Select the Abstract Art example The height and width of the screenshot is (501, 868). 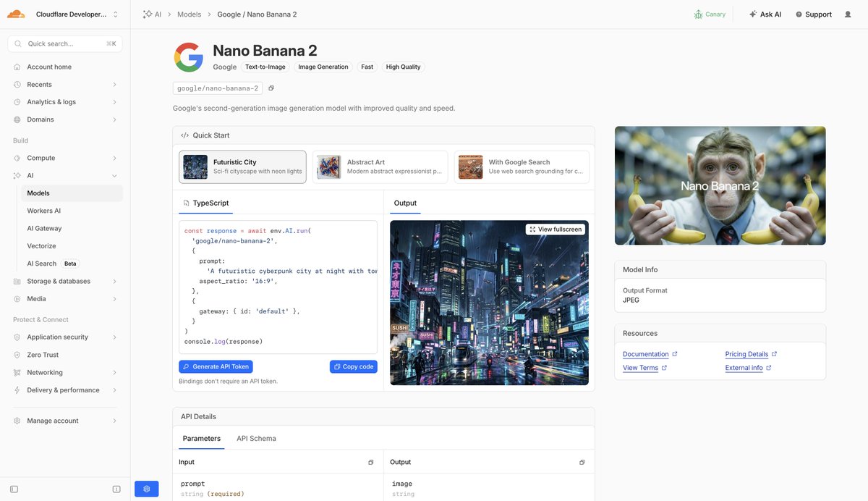coord(380,167)
